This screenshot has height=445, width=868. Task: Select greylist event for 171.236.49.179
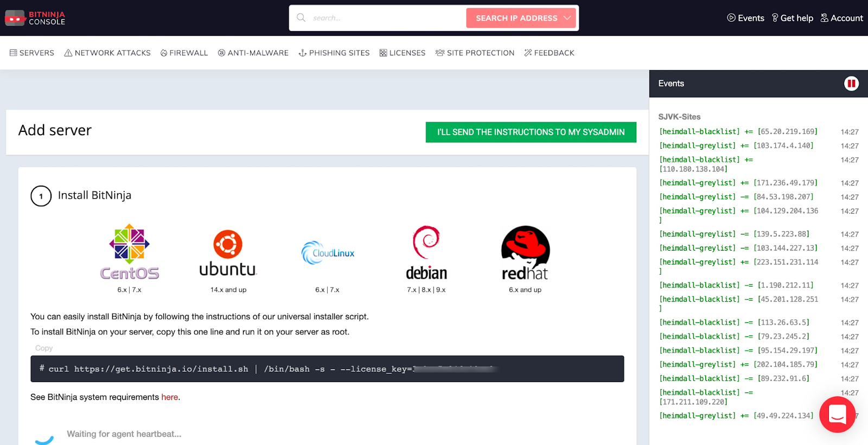point(738,183)
